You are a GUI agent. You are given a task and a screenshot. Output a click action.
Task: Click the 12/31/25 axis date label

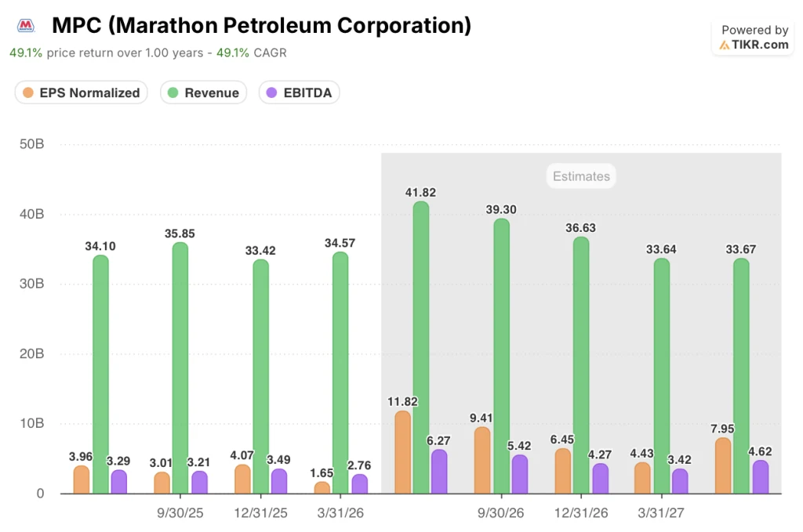260,513
